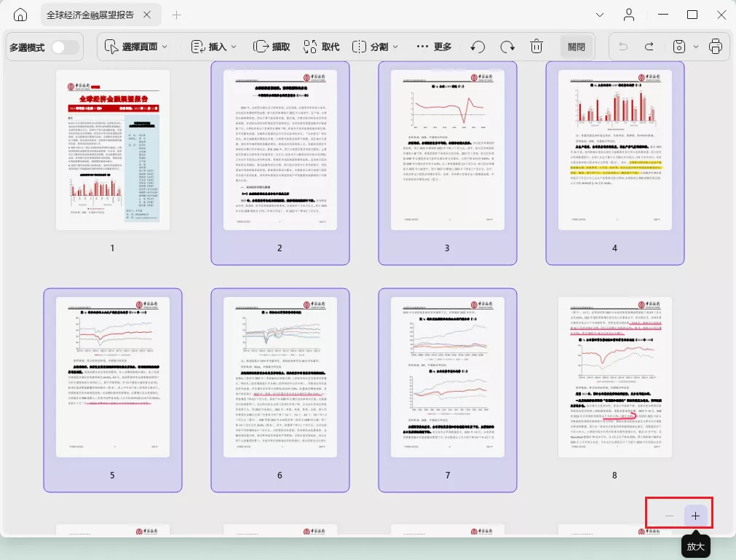Screen dimensions: 736x560
Task: Click the save icon
Action: click(679, 47)
